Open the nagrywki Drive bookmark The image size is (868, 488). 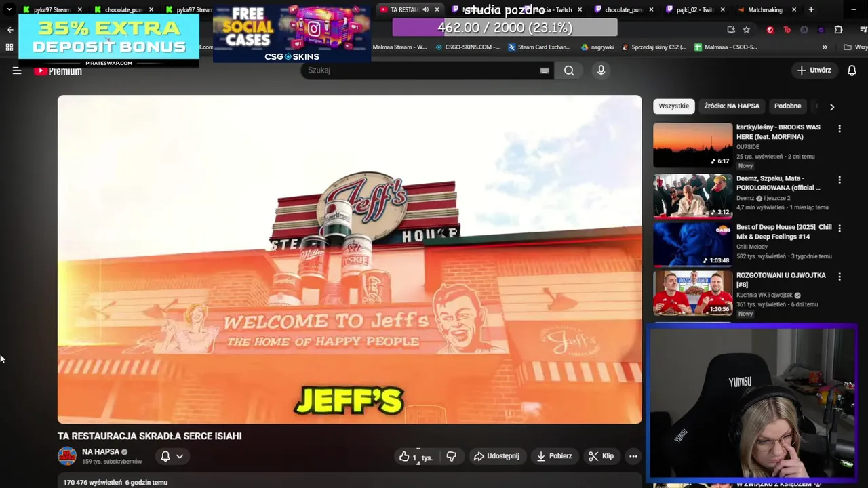(x=597, y=47)
